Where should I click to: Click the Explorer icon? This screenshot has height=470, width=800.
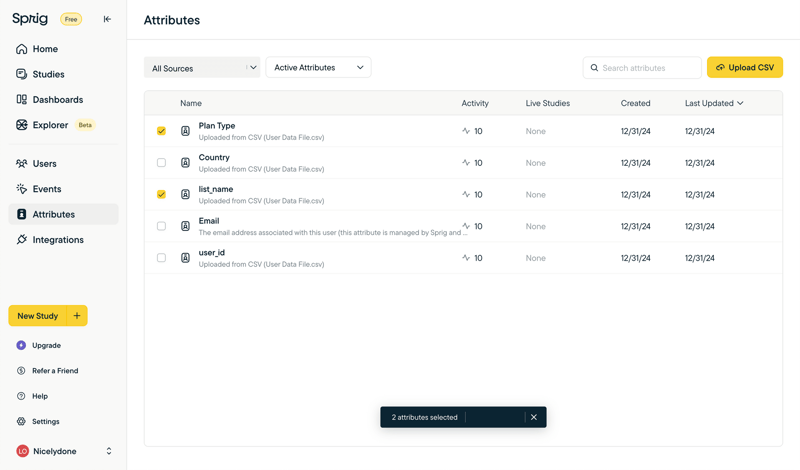pyautogui.click(x=21, y=125)
